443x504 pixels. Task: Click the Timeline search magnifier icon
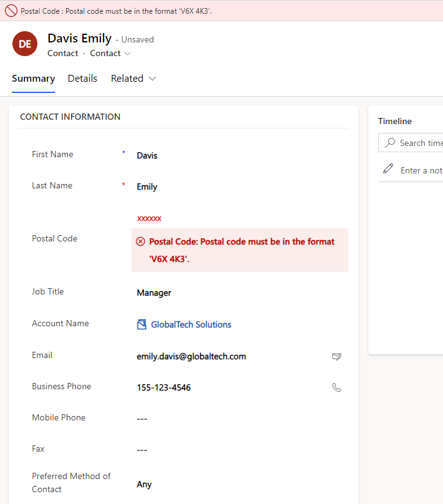pyautogui.click(x=390, y=143)
